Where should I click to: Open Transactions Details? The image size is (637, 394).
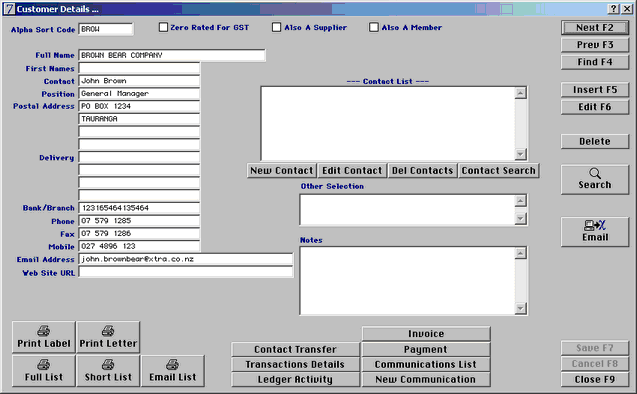click(x=295, y=364)
